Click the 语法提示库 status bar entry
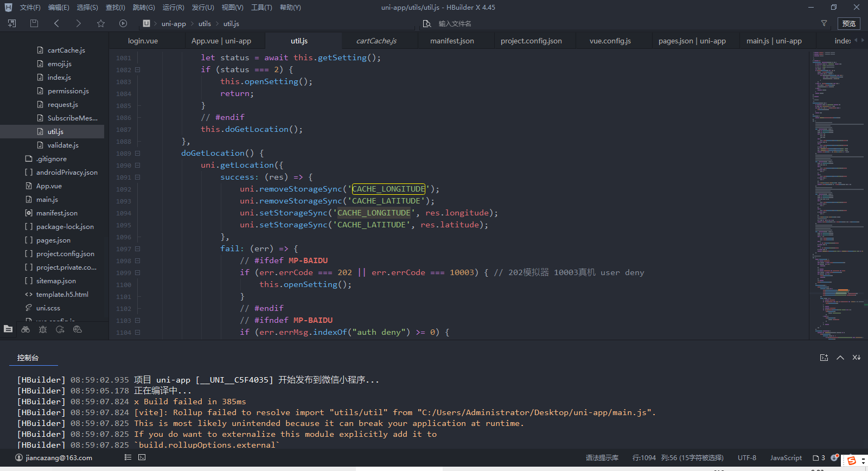This screenshot has width=868, height=471. pos(602,458)
